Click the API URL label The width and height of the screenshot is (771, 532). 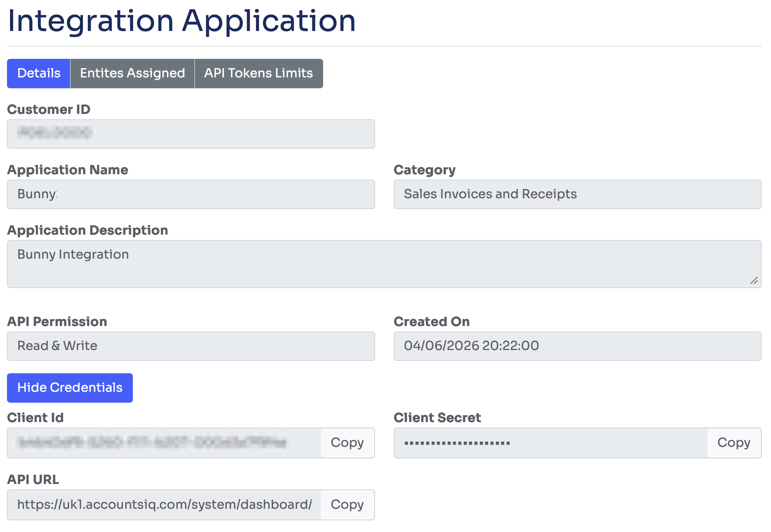click(x=33, y=480)
